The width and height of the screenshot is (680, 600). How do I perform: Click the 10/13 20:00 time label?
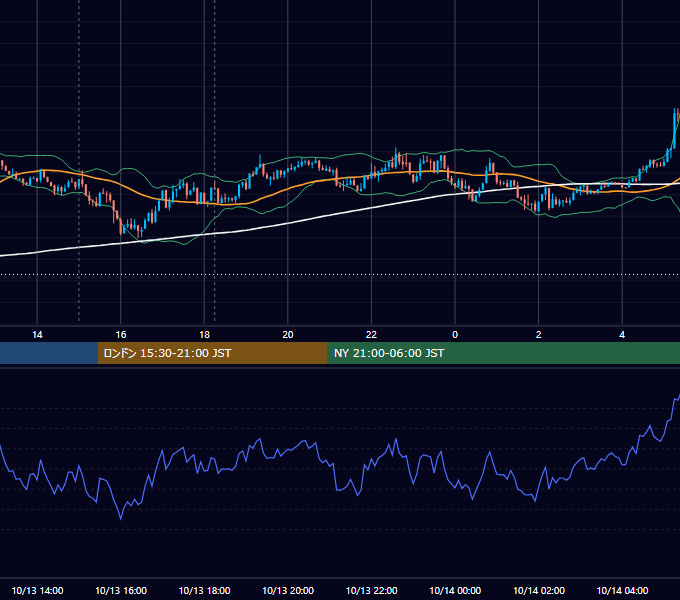coord(288,590)
